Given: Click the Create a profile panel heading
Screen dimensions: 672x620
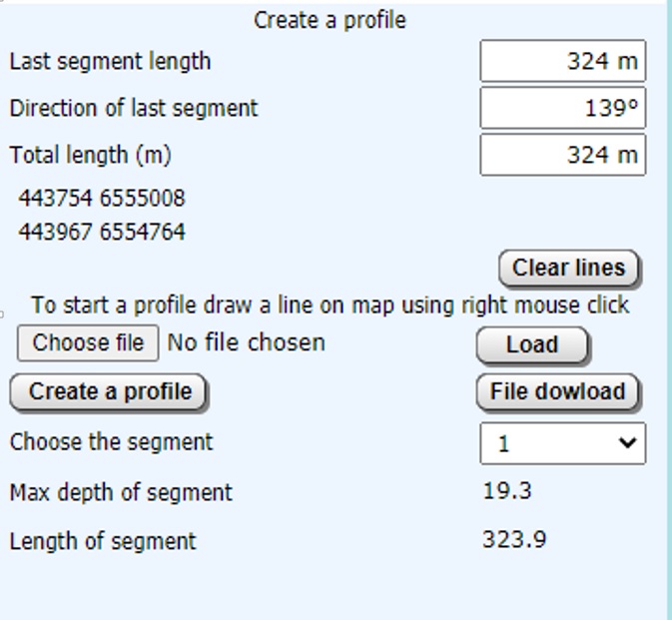Looking at the screenshot, I should point(330,20).
